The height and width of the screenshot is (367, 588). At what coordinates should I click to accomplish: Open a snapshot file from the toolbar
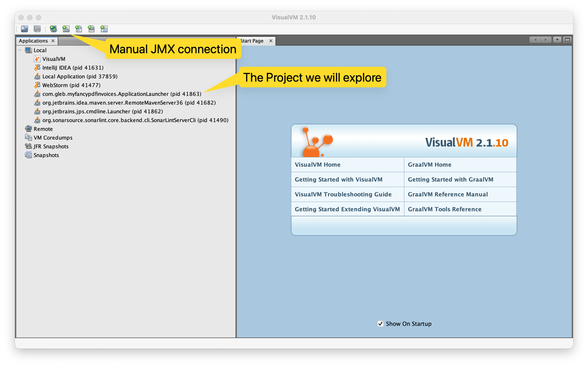pyautogui.click(x=24, y=28)
